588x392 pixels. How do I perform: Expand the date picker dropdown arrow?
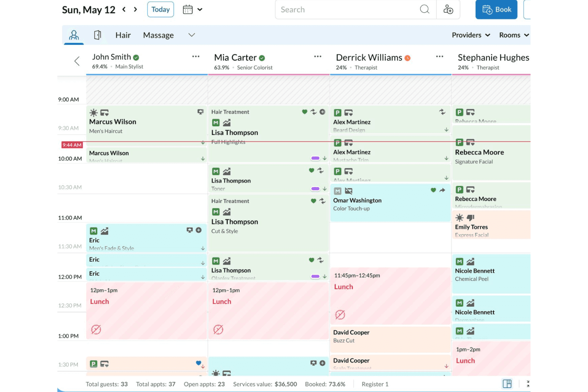pos(200,10)
